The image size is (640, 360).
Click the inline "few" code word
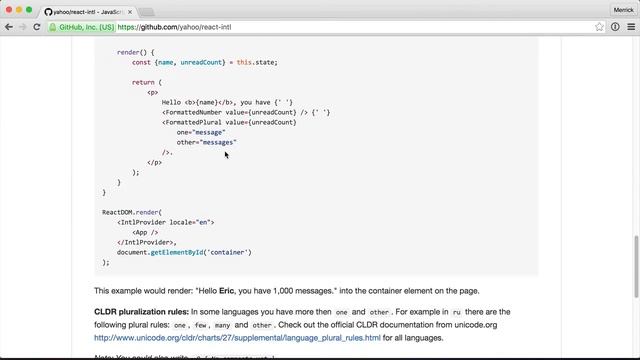(200, 325)
